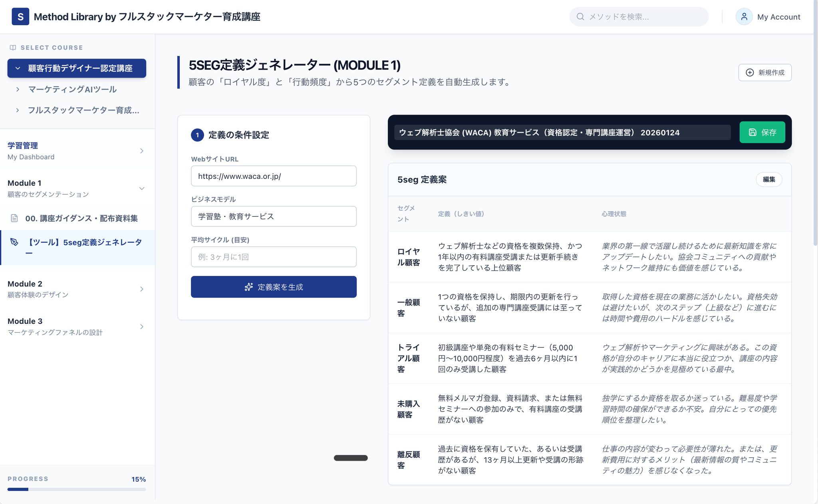This screenshot has width=818, height=504.
Task: Click the blue S logo icon
Action: click(x=20, y=17)
